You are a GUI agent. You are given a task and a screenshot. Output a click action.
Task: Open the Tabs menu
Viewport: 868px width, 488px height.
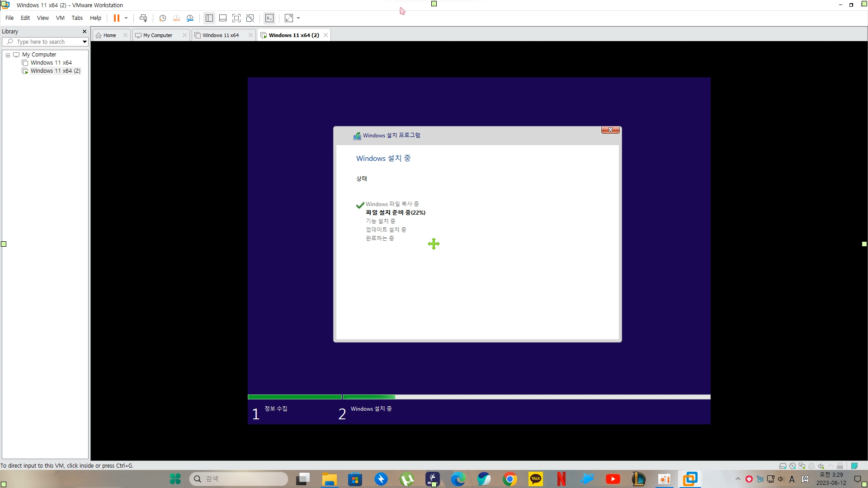point(77,18)
